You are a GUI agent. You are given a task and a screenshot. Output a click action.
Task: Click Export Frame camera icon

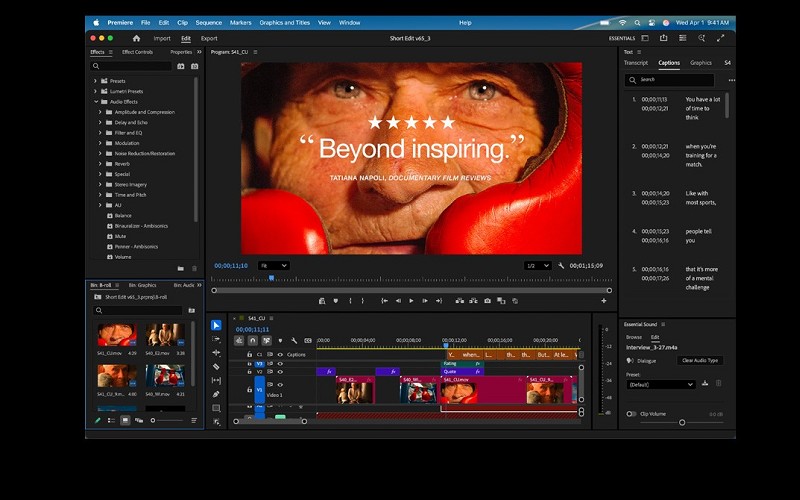(x=487, y=301)
